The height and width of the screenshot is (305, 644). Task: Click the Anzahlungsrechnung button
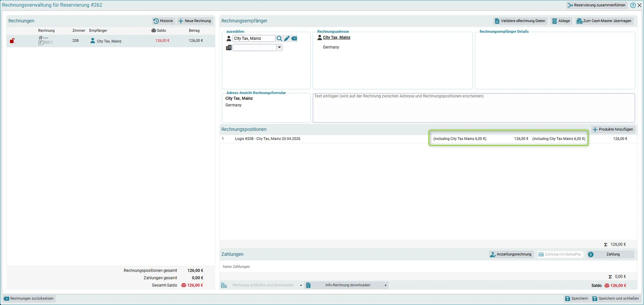click(x=511, y=254)
